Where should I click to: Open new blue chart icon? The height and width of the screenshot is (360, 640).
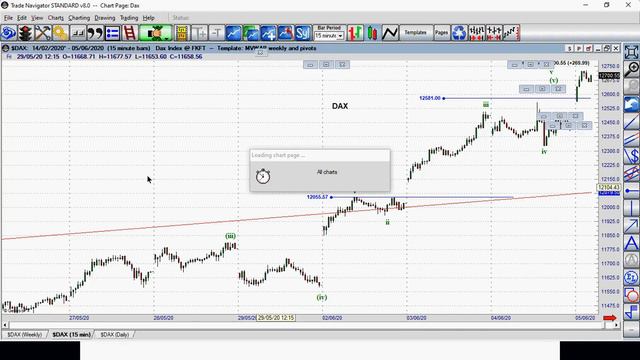click(234, 33)
